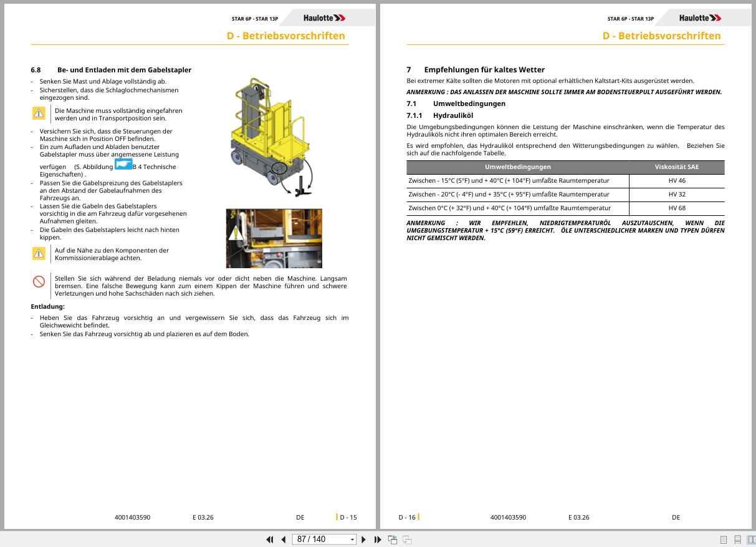Click warning triangle next to 'Die Maschine muss vollständig'
756x547 pixels.
(39, 113)
